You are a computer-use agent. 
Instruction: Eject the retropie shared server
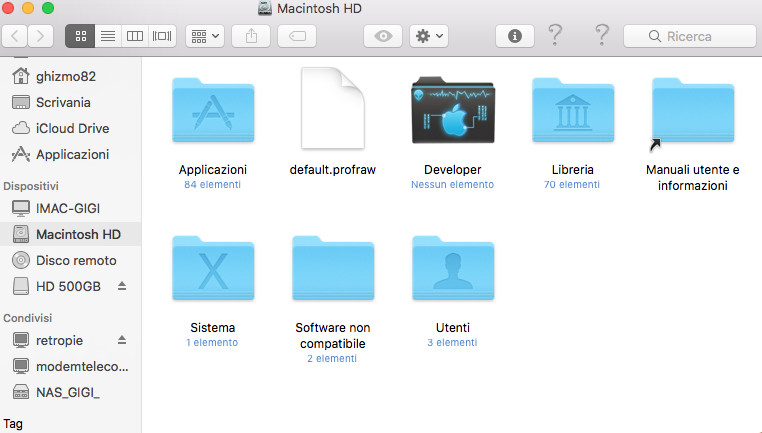point(122,340)
